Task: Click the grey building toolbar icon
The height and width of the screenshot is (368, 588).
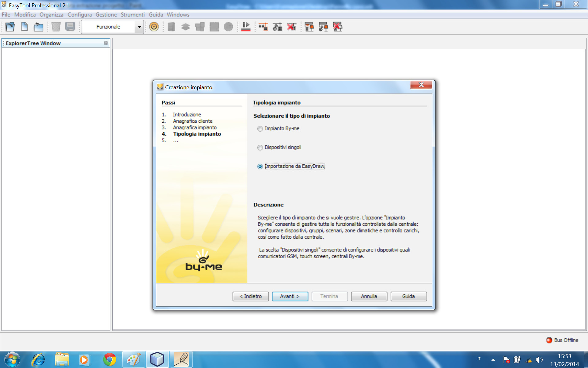Action: pyautogui.click(x=172, y=27)
